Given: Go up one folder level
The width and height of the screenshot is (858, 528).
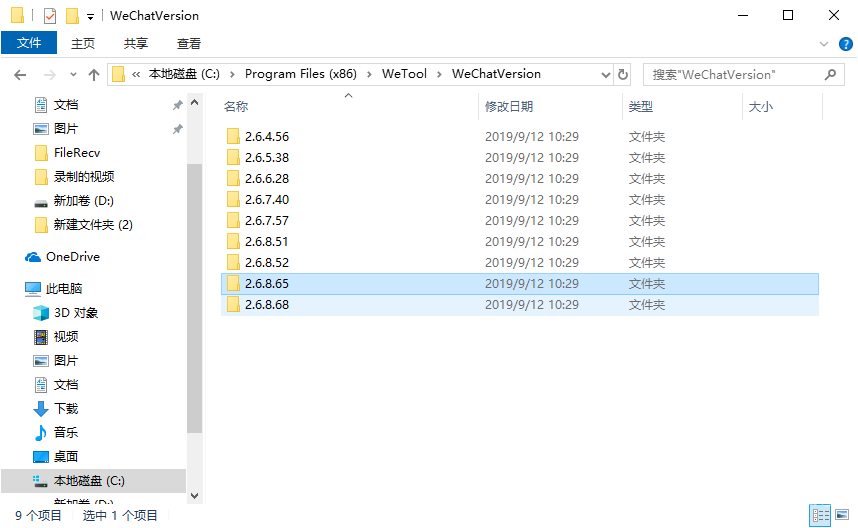Looking at the screenshot, I should (94, 75).
